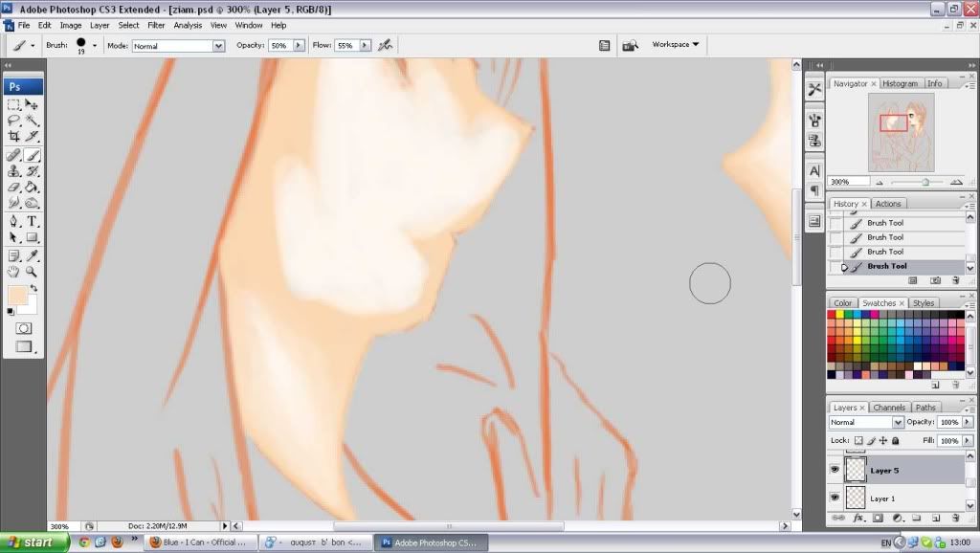Open the layer Opacity arrow
Screen dimensions: 980x553
click(968, 423)
